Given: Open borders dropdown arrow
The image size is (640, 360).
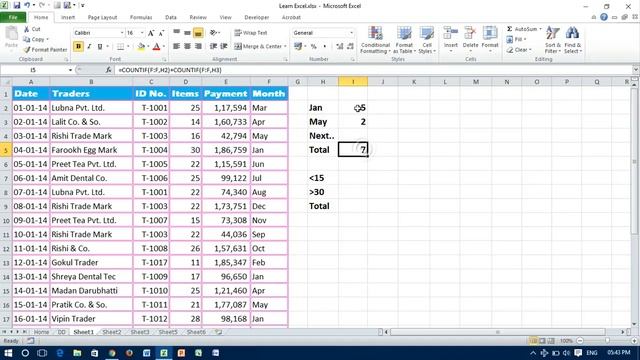Looking at the screenshot, I should (x=128, y=47).
